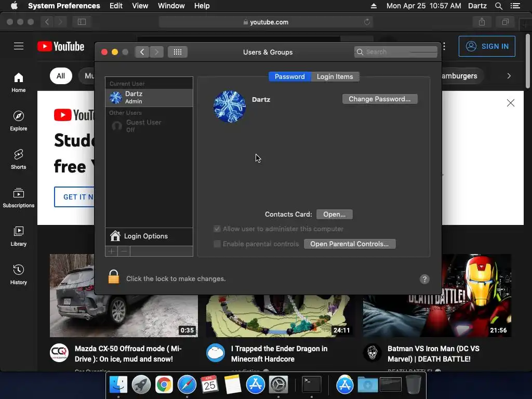Go to YouTube Home in sidebar
Screen dimensions: 532x399
pyautogui.click(x=18, y=83)
